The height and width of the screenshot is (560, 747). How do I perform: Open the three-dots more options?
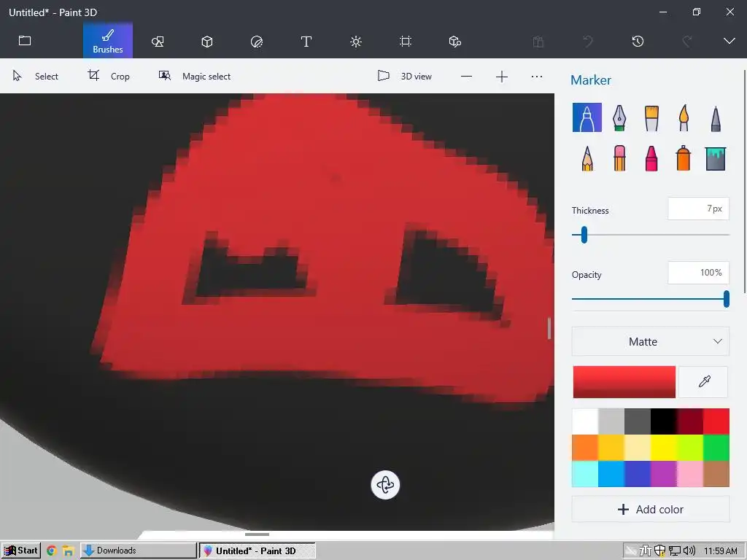(x=537, y=77)
